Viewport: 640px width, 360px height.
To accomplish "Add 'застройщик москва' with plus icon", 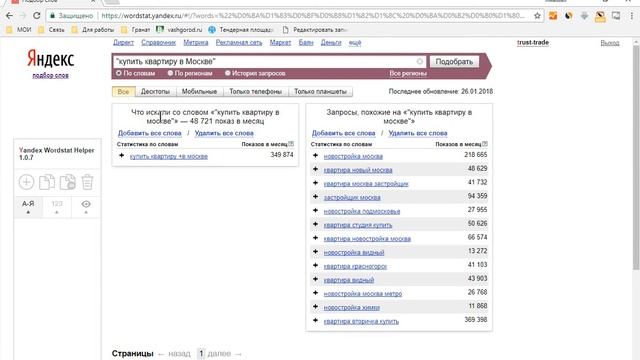I will (316, 197).
